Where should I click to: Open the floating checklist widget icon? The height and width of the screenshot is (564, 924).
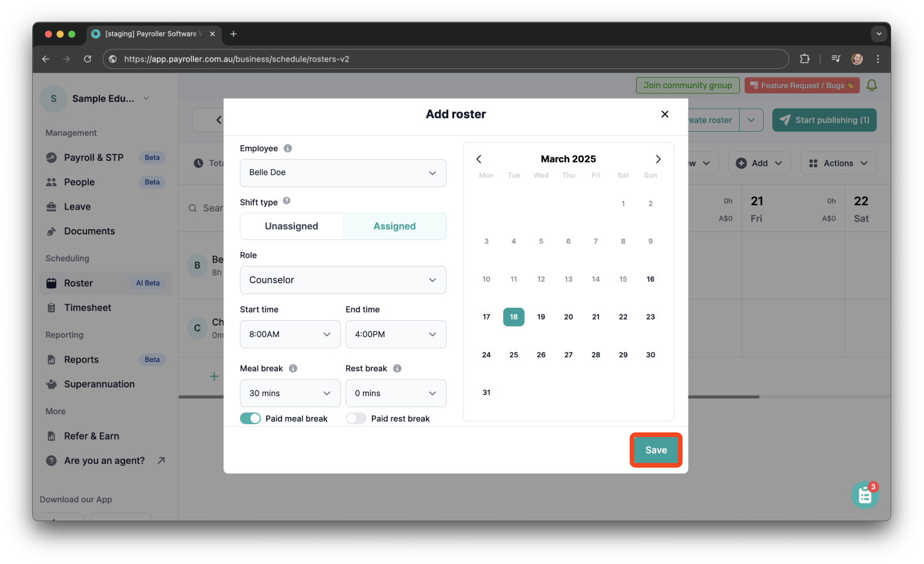click(x=865, y=495)
